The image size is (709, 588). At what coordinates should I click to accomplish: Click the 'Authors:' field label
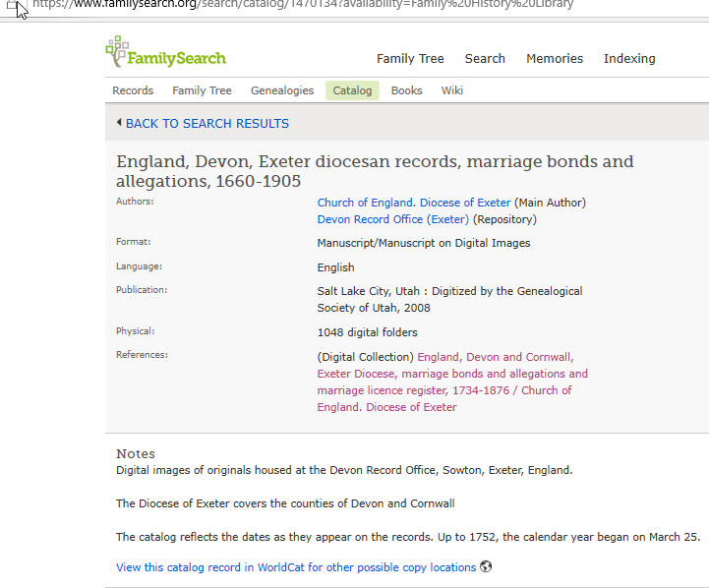tap(135, 202)
